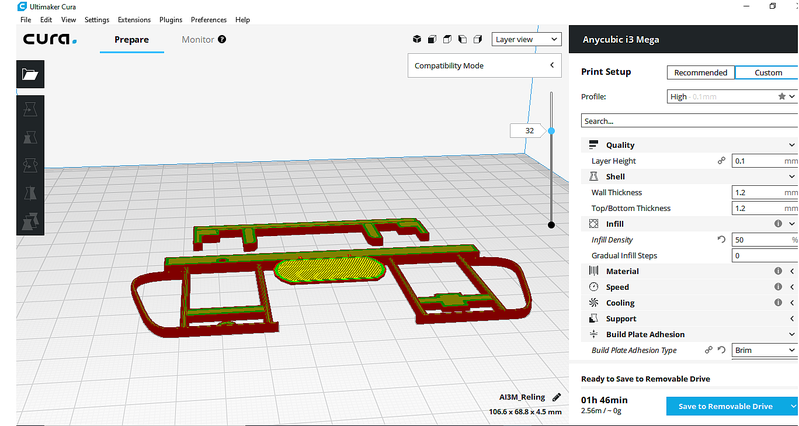Rename the job with the pencil icon

pyautogui.click(x=557, y=397)
